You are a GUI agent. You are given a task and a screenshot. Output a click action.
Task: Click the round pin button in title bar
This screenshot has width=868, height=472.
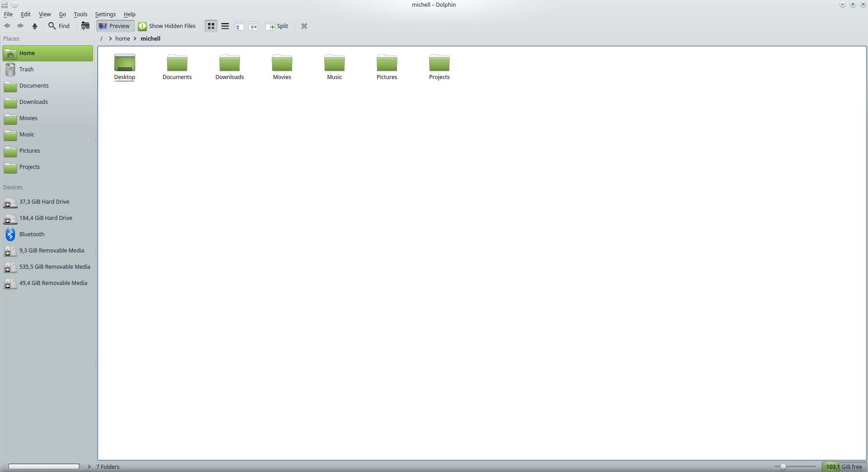[x=14, y=5]
